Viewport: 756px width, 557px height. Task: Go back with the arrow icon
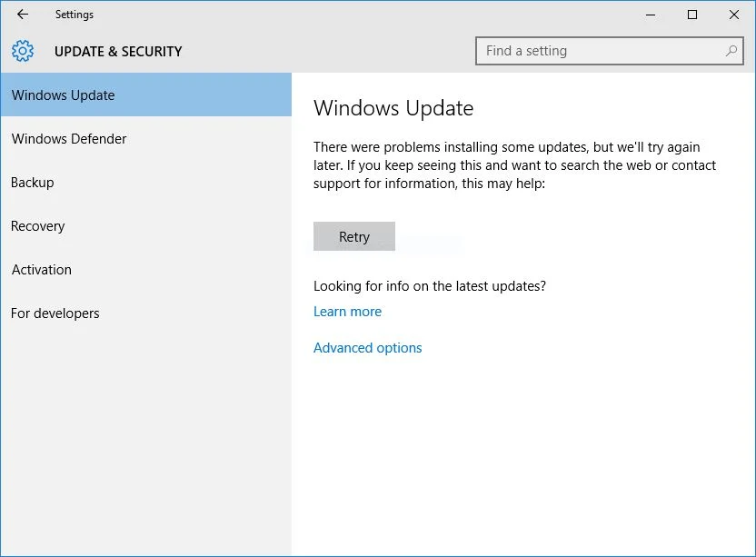point(23,15)
